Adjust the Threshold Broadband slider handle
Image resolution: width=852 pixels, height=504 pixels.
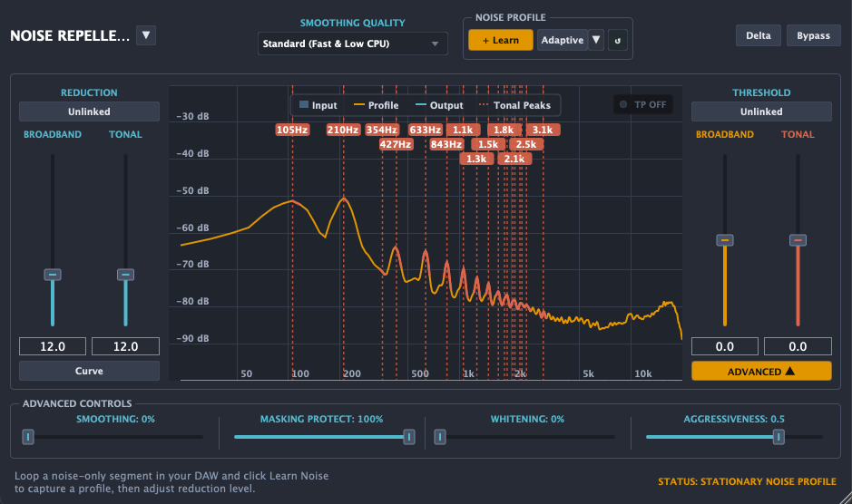(x=725, y=240)
